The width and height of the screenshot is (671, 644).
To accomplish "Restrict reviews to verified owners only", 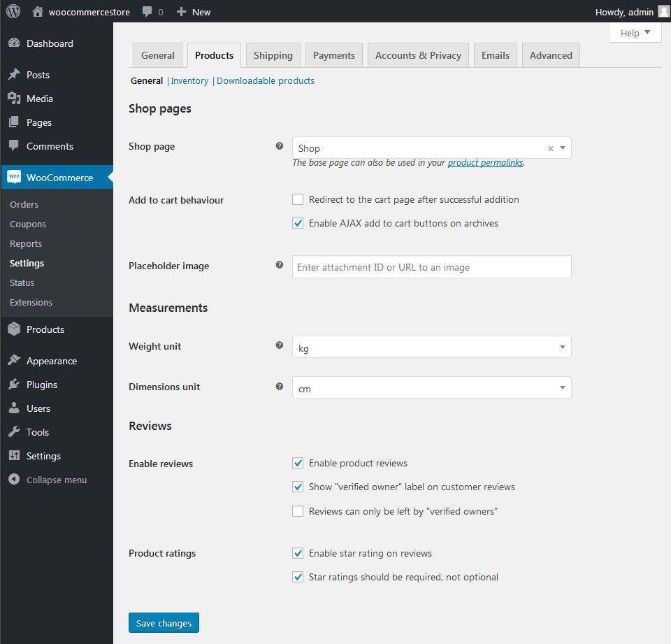I will [298, 510].
